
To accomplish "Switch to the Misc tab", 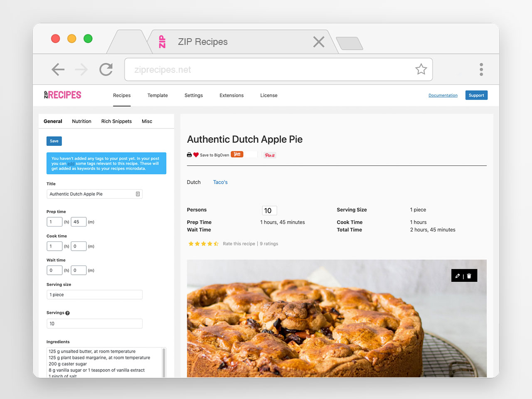I will pos(147,121).
